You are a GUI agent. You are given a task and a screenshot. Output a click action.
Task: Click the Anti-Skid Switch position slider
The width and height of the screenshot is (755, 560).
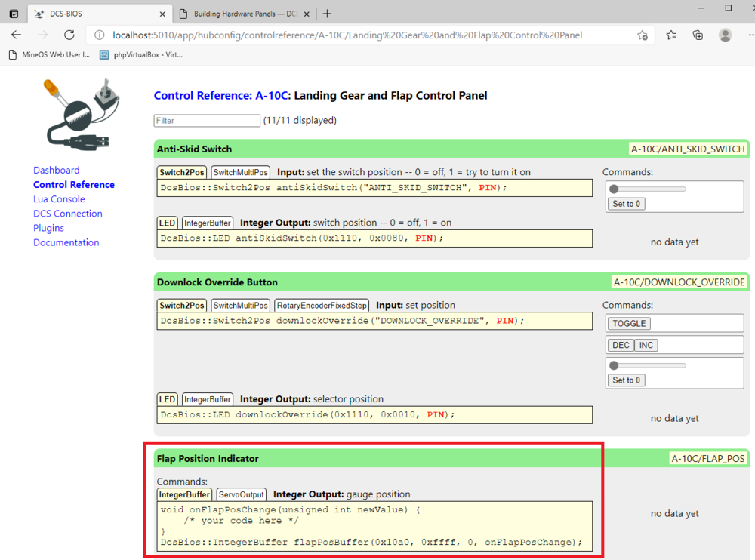[649, 189]
